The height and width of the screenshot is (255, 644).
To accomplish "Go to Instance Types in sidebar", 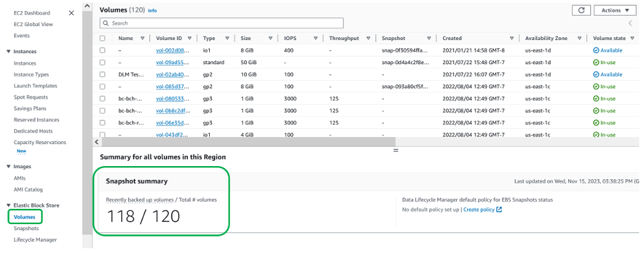I will tap(31, 74).
